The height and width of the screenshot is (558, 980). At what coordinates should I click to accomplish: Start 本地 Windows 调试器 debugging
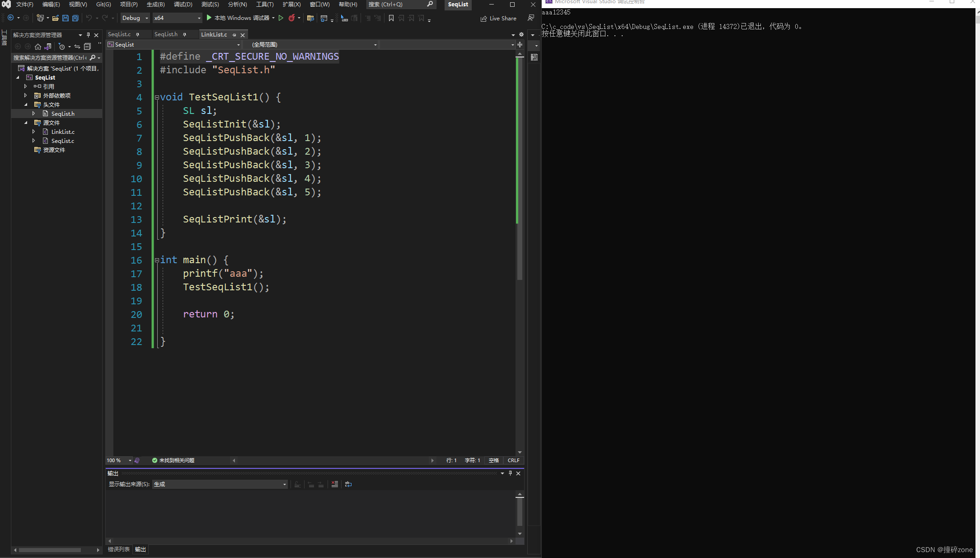(x=238, y=18)
